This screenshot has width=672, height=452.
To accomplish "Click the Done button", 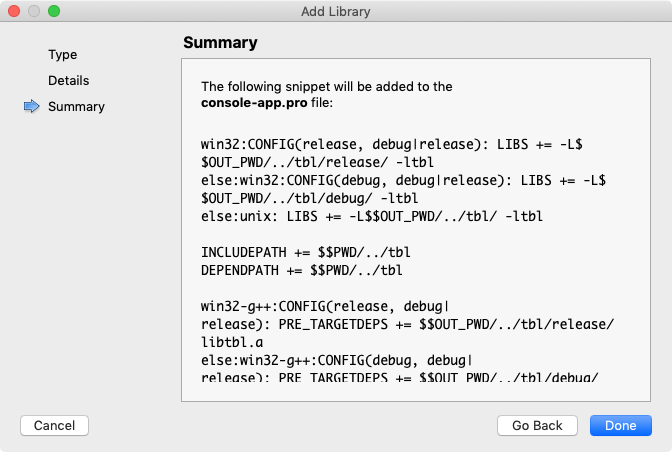I will (620, 425).
